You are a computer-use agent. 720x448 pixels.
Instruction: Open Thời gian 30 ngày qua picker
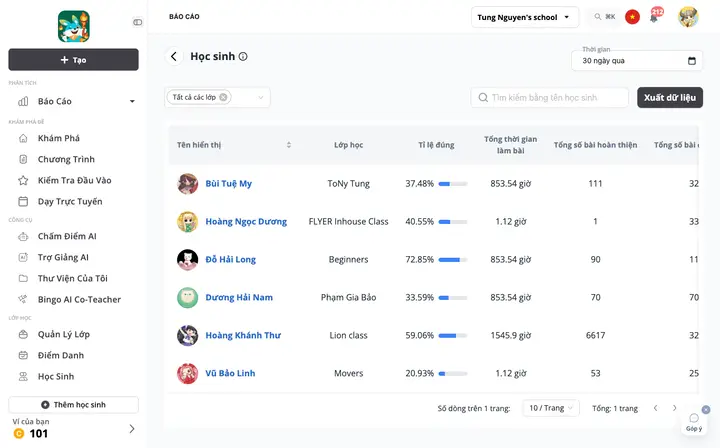637,61
